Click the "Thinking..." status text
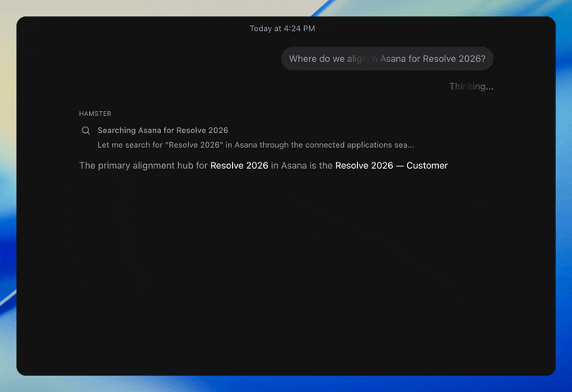This screenshot has height=392, width=572. pos(471,87)
